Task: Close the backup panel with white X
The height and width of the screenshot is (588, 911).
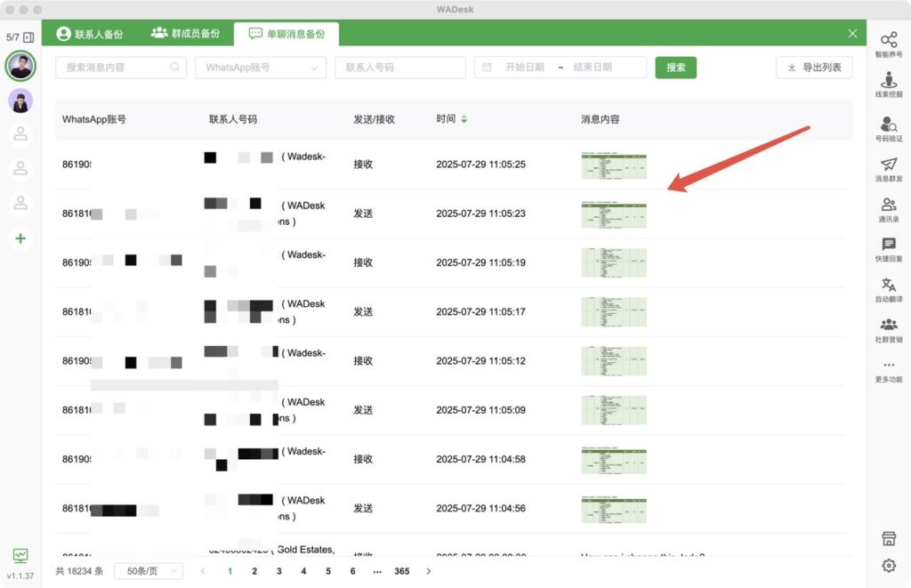Action: [852, 34]
